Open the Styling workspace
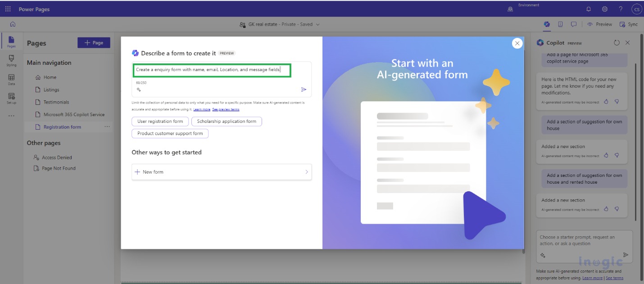644x284 pixels. pyautogui.click(x=11, y=60)
